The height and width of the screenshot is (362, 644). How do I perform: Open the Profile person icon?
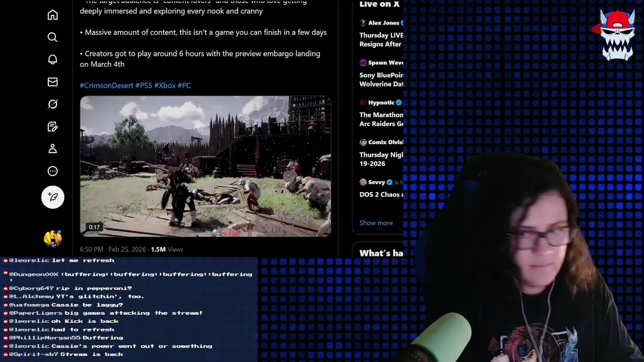pyautogui.click(x=52, y=149)
